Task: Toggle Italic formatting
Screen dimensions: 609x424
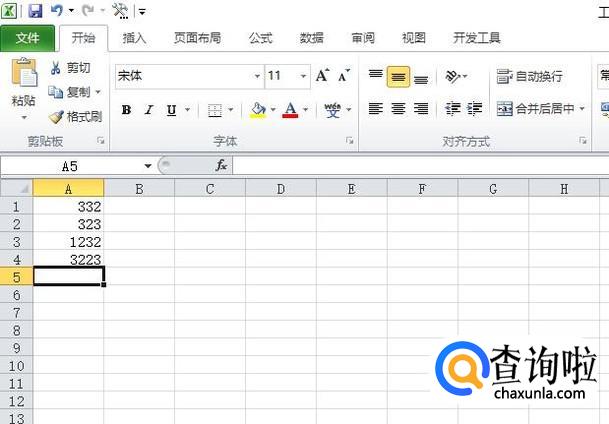Action: [x=149, y=110]
